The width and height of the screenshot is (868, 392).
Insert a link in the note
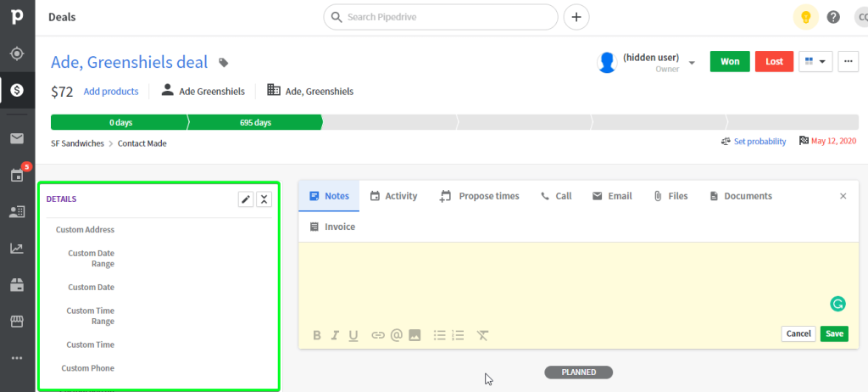click(x=378, y=335)
